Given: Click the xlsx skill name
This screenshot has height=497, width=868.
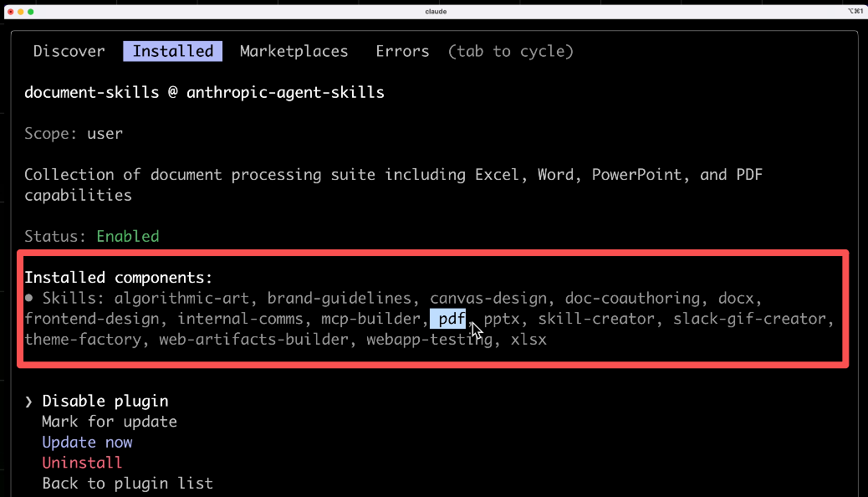Looking at the screenshot, I should (x=528, y=340).
